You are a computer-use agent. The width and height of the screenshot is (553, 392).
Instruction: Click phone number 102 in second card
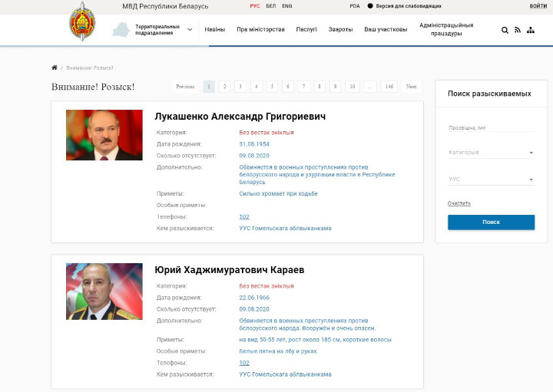(244, 363)
